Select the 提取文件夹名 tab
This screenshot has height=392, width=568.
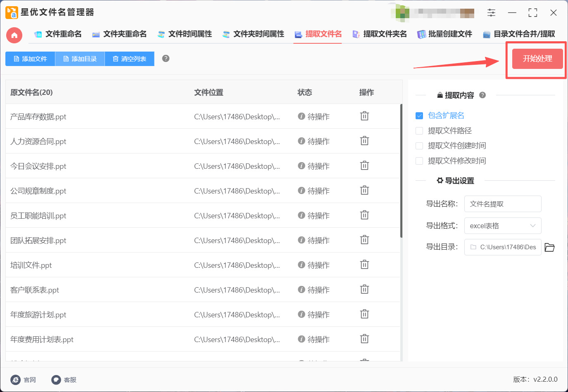click(x=379, y=34)
